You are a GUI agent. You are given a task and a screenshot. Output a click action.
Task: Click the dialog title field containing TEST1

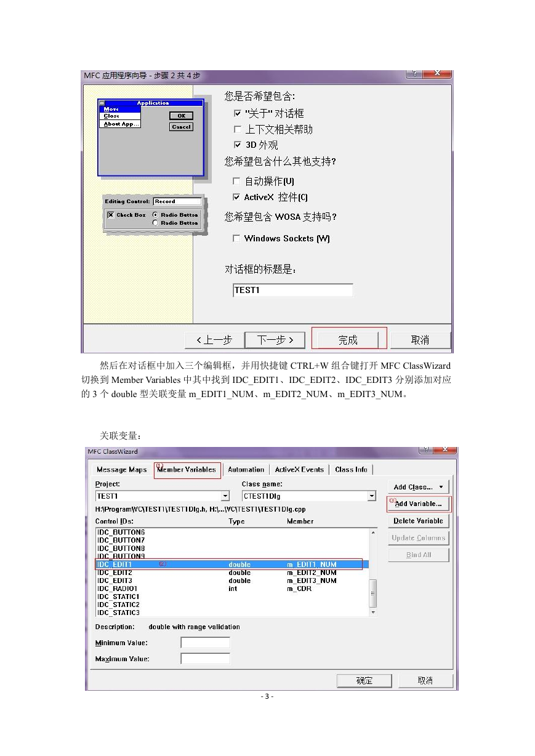[293, 290]
